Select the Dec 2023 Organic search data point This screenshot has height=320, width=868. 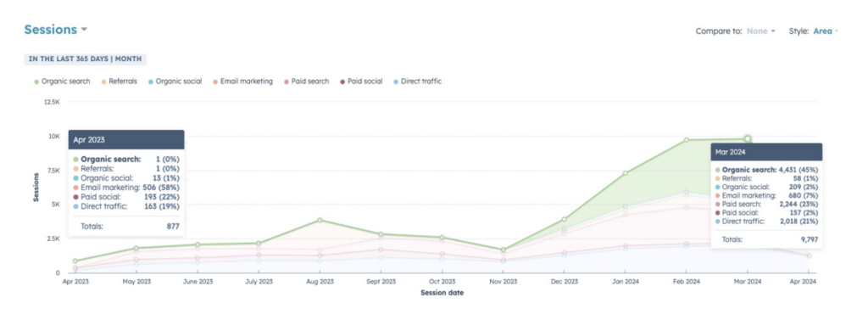pyautogui.click(x=564, y=219)
